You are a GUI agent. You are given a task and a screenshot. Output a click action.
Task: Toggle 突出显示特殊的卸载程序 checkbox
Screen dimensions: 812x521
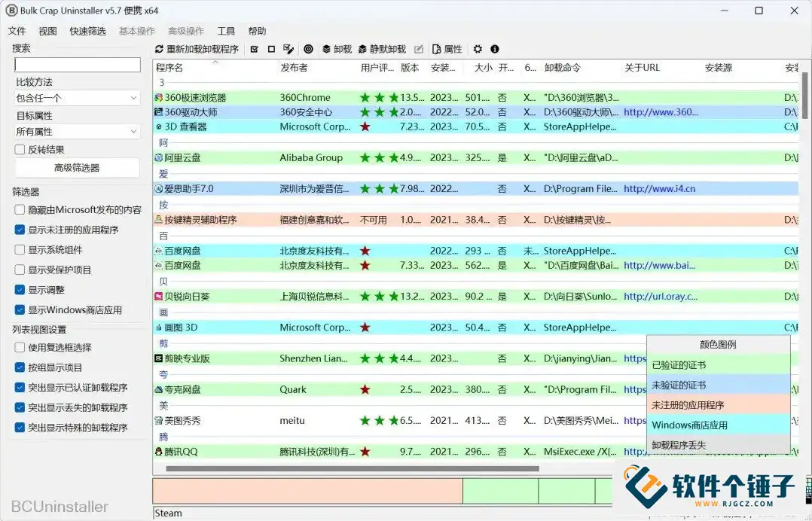click(20, 428)
